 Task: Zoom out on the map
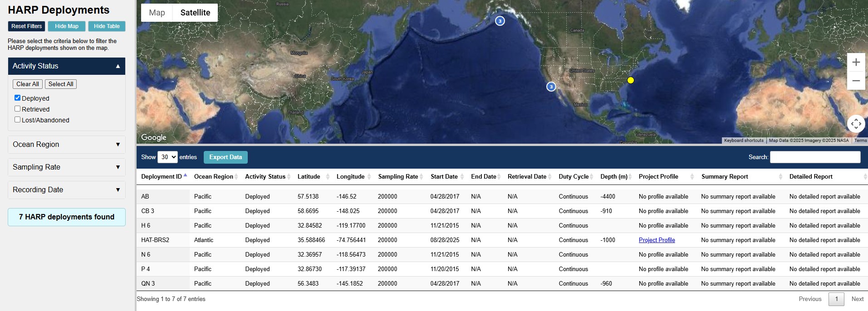tap(856, 81)
